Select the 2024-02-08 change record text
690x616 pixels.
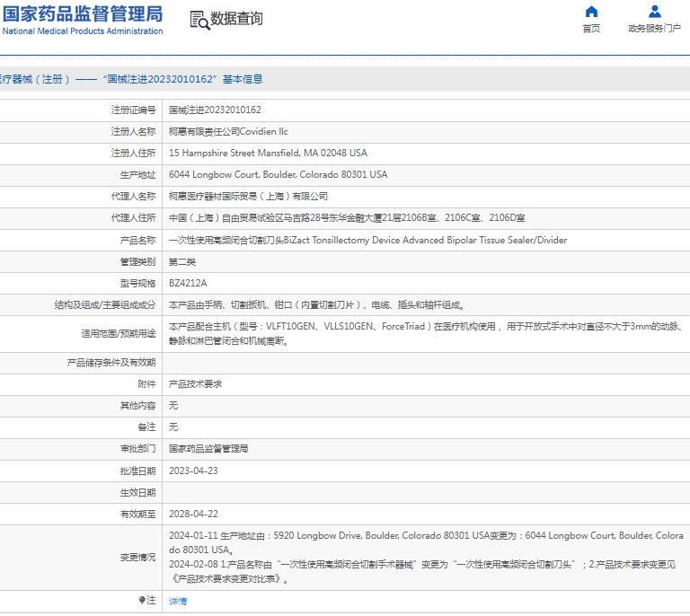pos(422,572)
